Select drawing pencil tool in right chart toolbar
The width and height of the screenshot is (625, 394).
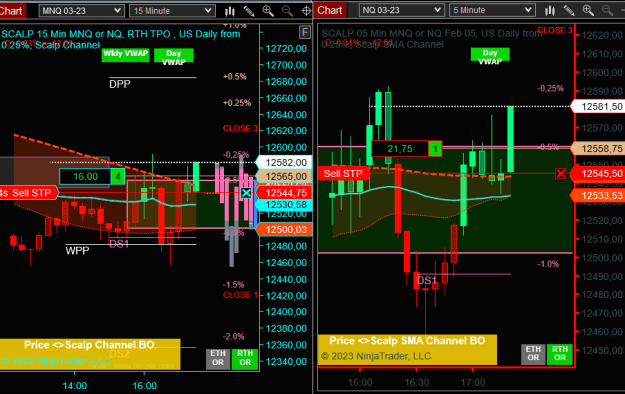[569, 10]
